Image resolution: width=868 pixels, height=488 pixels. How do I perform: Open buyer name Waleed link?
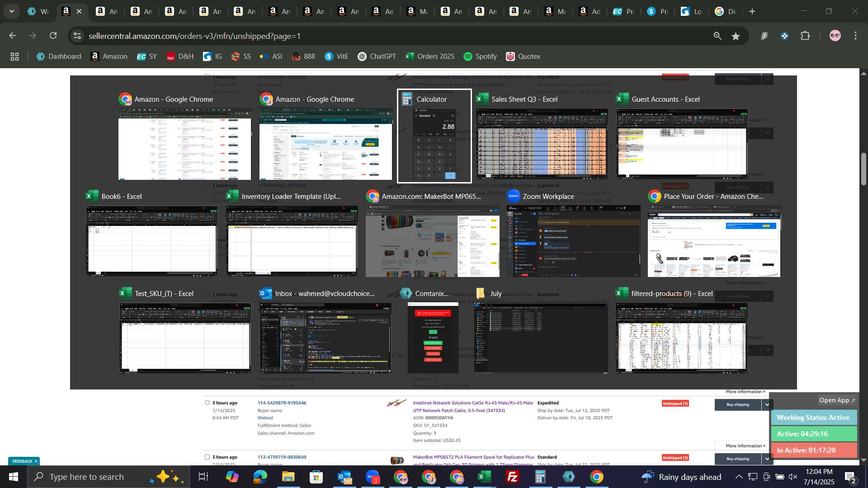265,418
